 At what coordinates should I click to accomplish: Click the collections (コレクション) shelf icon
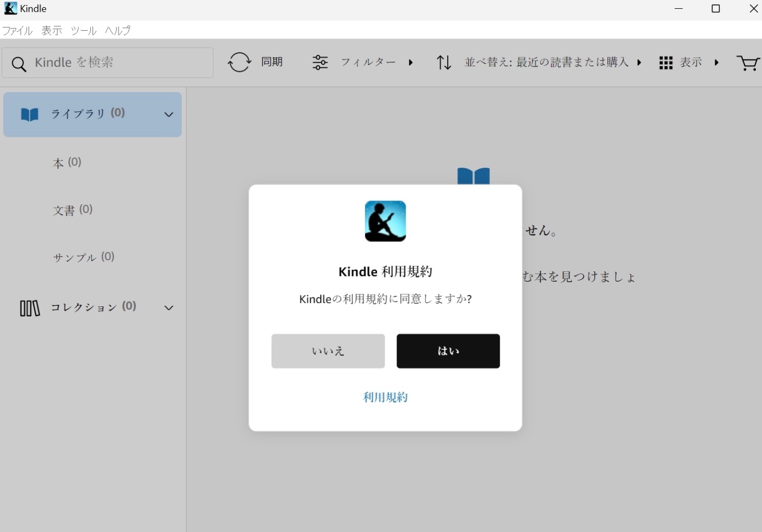click(x=30, y=308)
